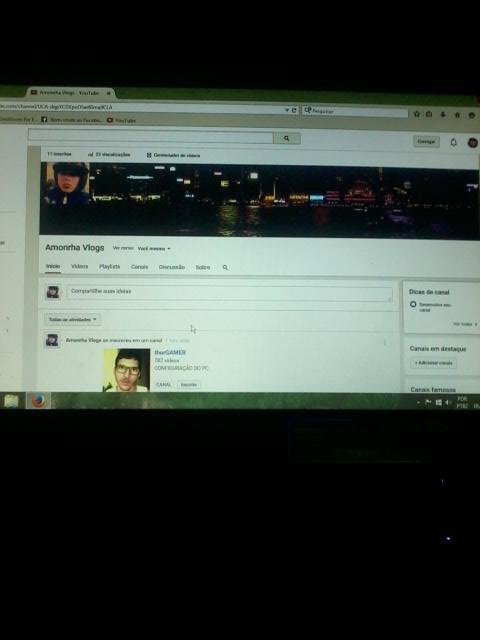This screenshot has height=640, width=480.
Task: Click the Firefox Pesquisar search box
Action: 354,111
